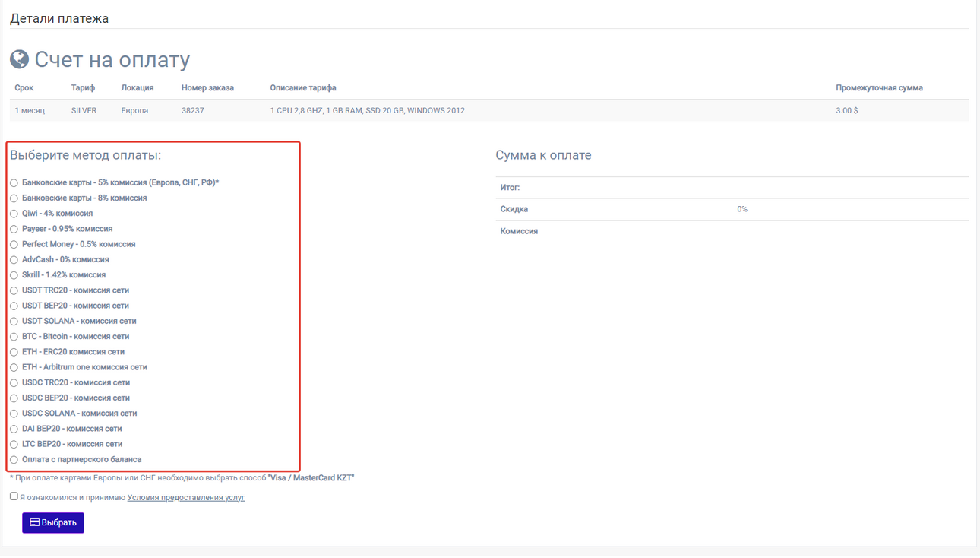
Task: Click the 0% discount value
Action: [742, 209]
